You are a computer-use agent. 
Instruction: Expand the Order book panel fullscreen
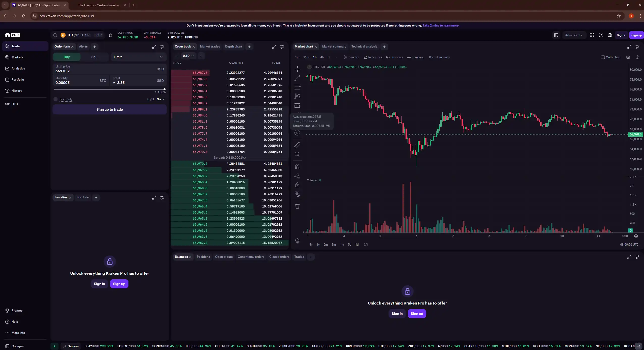(x=274, y=47)
